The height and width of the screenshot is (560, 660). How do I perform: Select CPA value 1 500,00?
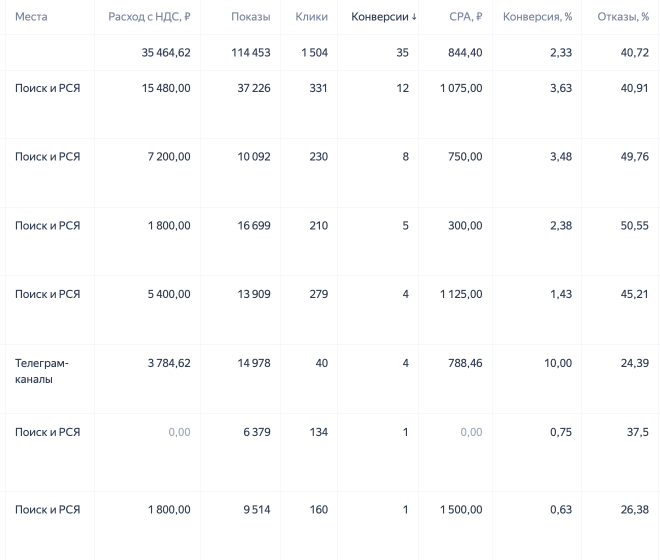(x=461, y=509)
